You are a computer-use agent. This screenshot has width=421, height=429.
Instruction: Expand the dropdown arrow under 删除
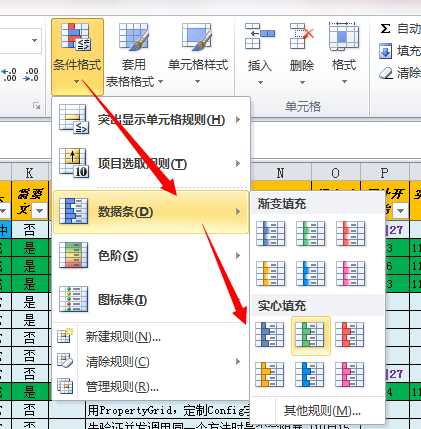(302, 82)
